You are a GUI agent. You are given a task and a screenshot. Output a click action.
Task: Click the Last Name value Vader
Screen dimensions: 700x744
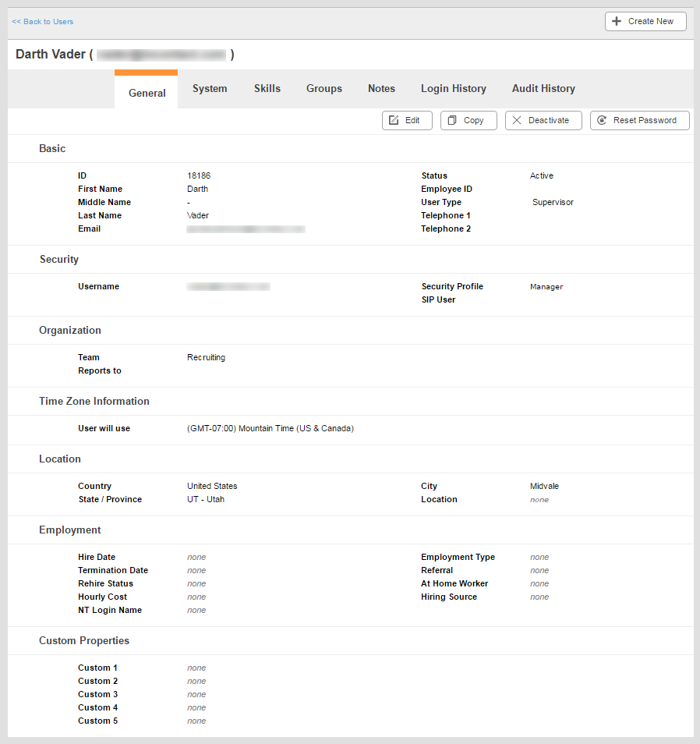tap(198, 215)
